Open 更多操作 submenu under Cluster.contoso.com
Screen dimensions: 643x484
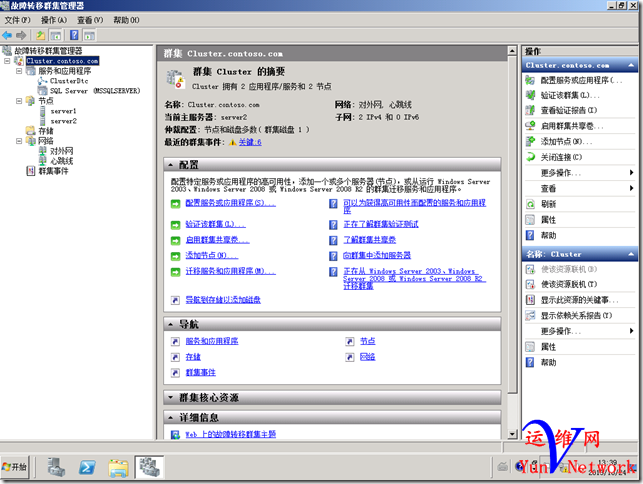(x=580, y=173)
